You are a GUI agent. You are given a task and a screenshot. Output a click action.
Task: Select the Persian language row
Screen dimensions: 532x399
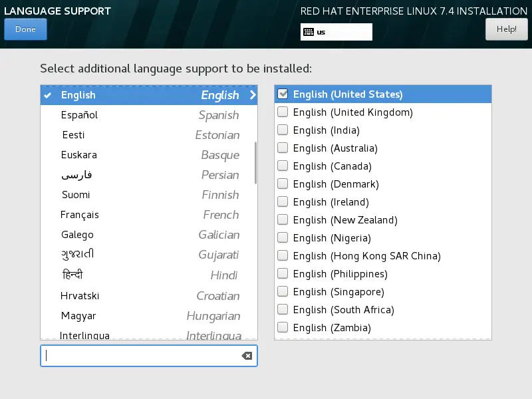tap(149, 175)
